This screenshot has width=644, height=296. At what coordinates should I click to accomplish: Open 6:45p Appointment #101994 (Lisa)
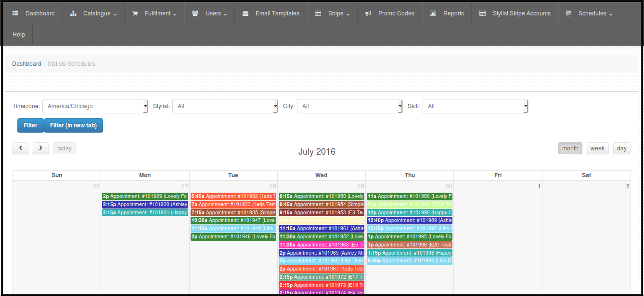pos(410,261)
